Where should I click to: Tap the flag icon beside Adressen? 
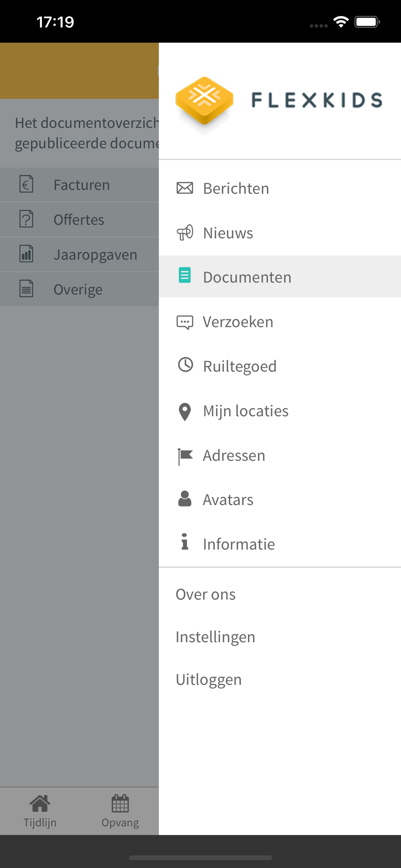coord(185,457)
